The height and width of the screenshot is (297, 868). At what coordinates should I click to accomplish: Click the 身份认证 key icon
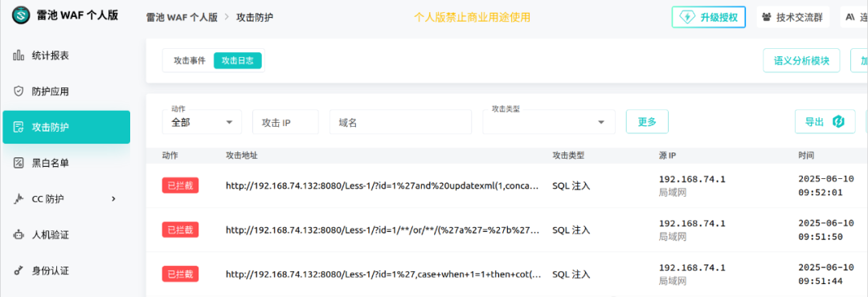[x=18, y=271]
